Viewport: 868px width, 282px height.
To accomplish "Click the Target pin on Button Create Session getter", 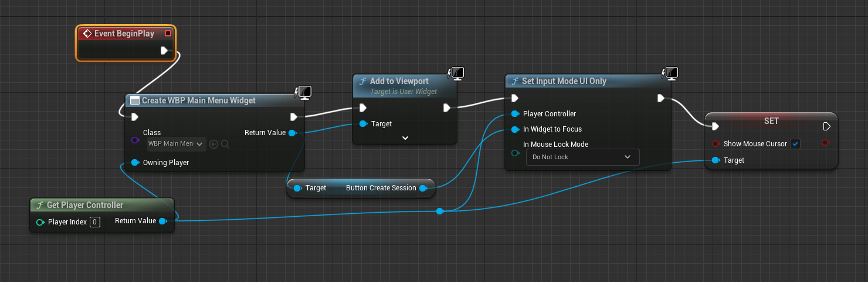I will [x=297, y=188].
